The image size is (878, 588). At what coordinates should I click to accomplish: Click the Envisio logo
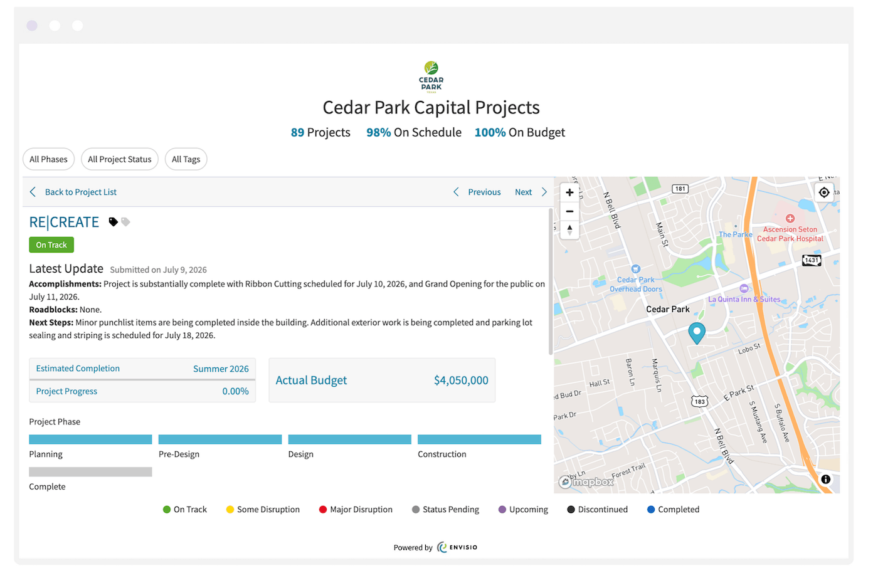point(457,547)
